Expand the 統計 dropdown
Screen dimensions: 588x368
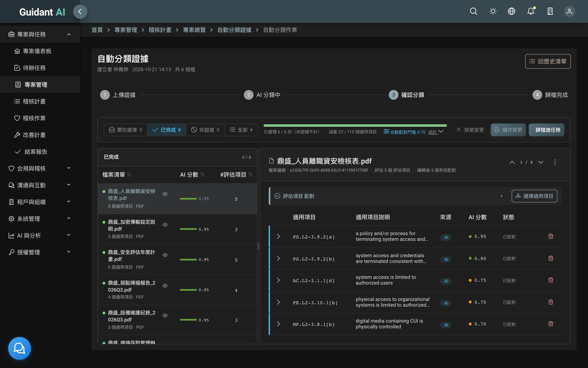coord(436,132)
